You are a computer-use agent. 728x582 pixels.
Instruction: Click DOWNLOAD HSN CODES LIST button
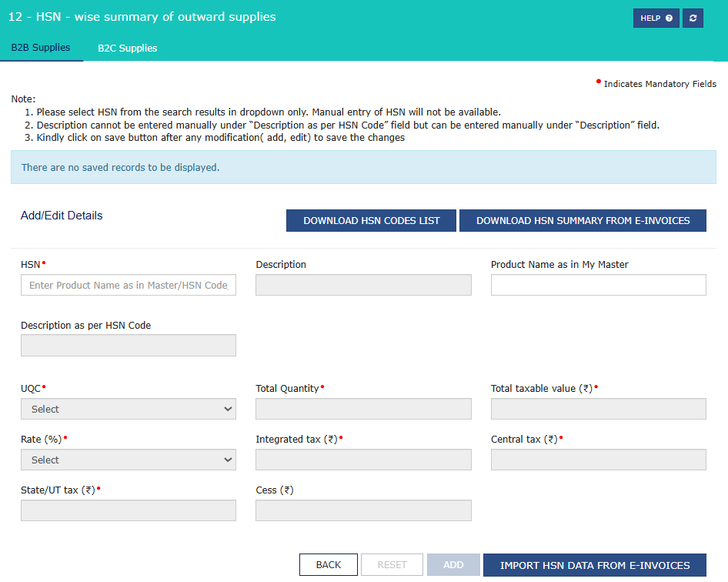coord(371,221)
